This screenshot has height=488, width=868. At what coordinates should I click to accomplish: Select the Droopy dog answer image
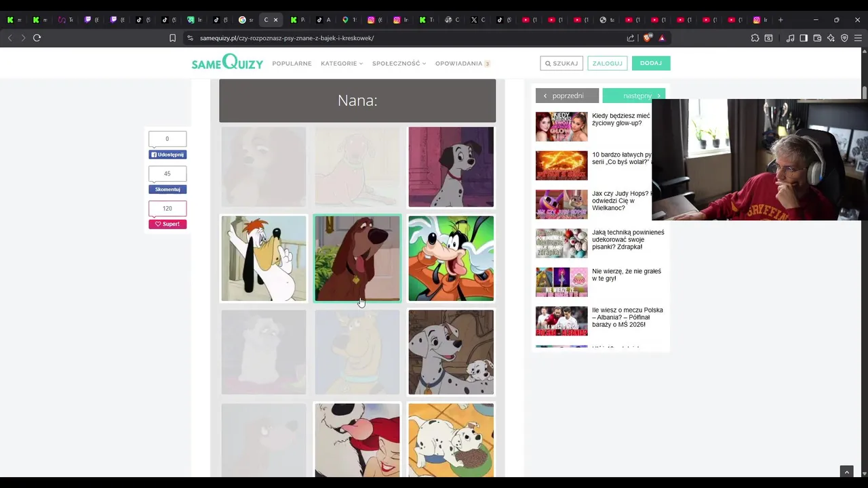pyautogui.click(x=264, y=258)
